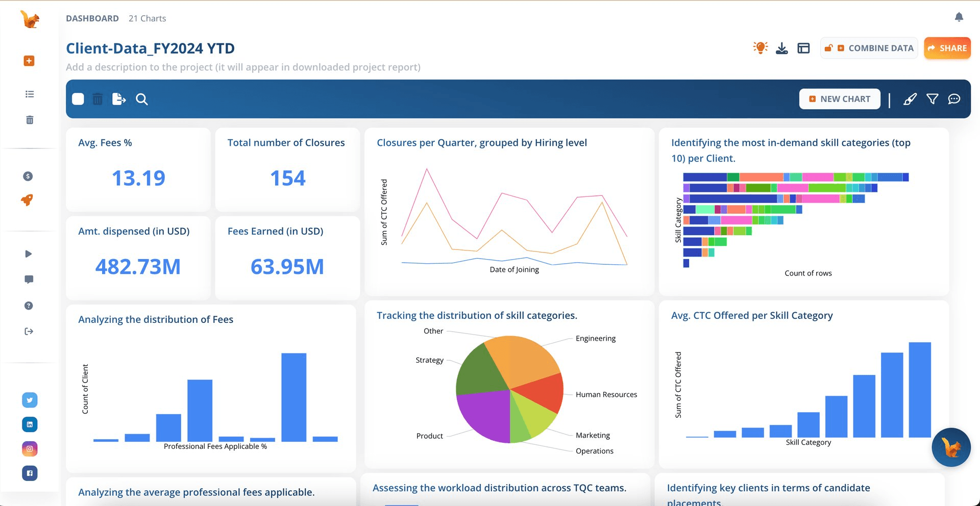Click the project description input field
The height and width of the screenshot is (506, 980).
click(242, 67)
